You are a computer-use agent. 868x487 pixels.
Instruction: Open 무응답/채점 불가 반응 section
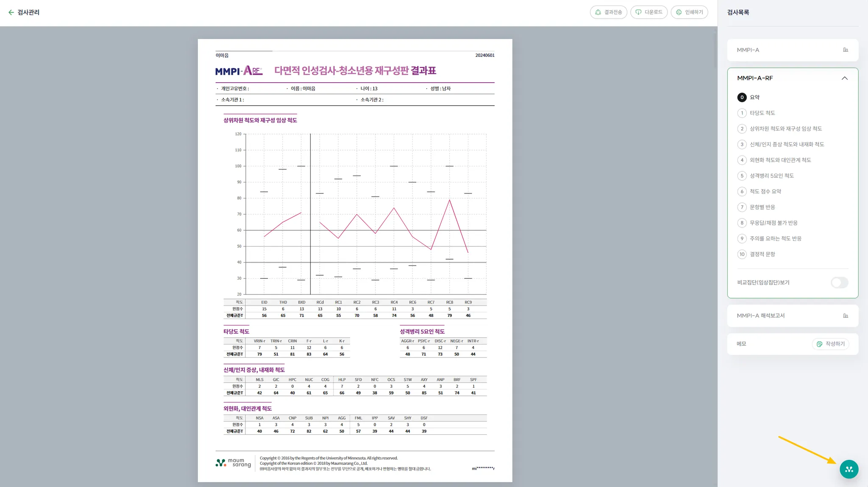[773, 223]
